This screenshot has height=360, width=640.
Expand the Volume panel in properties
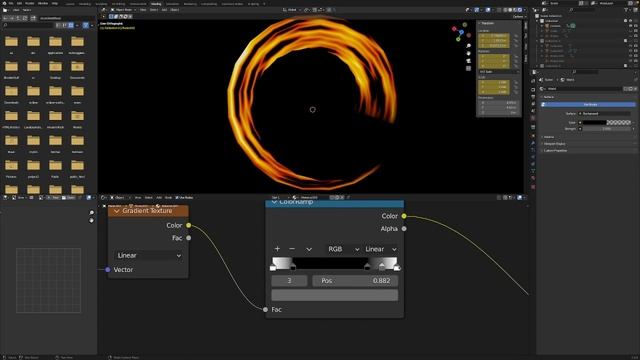coord(549,137)
